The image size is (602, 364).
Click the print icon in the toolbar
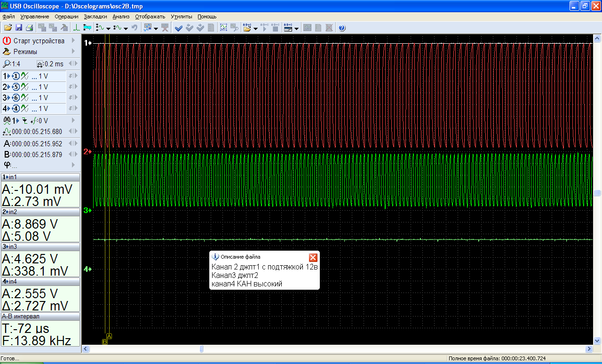pyautogui.click(x=29, y=28)
